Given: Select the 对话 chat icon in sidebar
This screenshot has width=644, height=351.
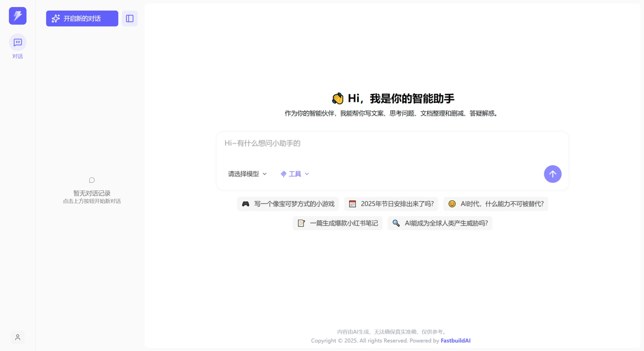Looking at the screenshot, I should [17, 42].
